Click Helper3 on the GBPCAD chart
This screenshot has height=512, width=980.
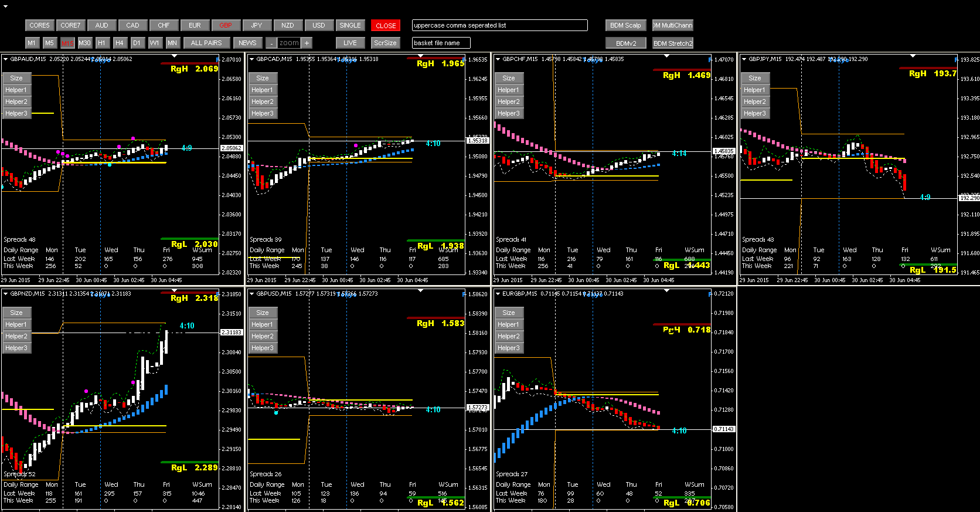263,113
